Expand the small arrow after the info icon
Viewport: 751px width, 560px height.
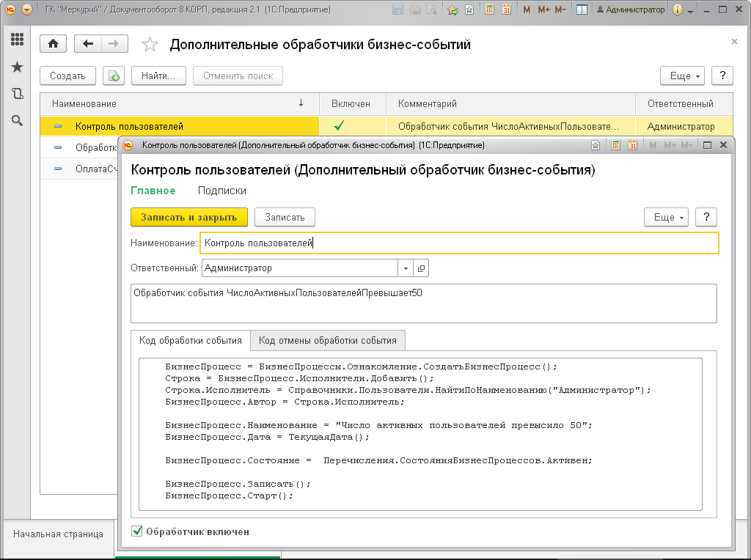(690, 10)
